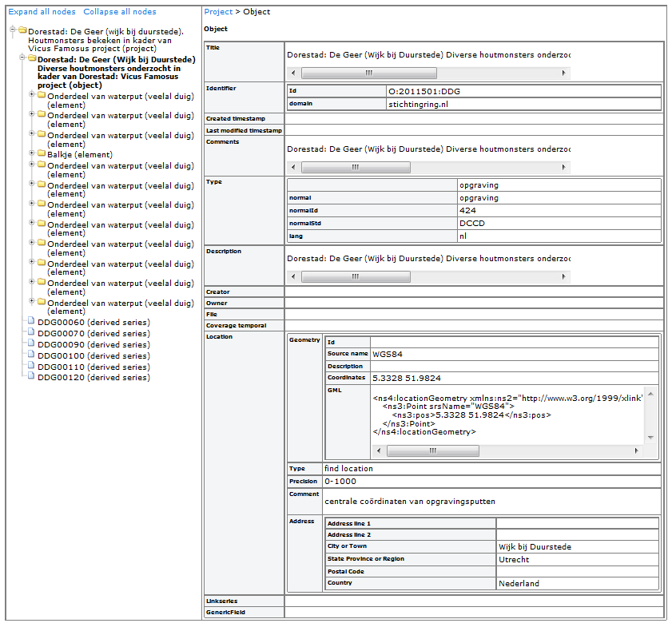Select the bold Diverse houtmonsters onderzocht object label
672x627 pixels.
point(116,73)
